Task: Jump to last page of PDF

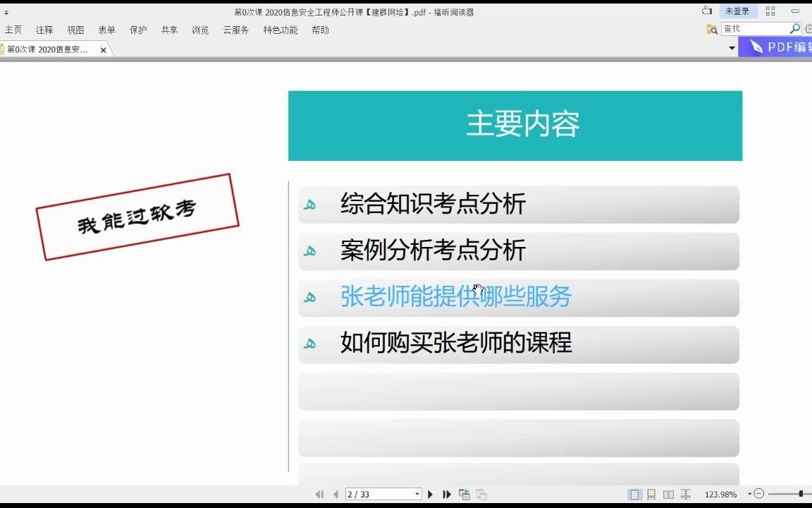Action: coord(447,495)
